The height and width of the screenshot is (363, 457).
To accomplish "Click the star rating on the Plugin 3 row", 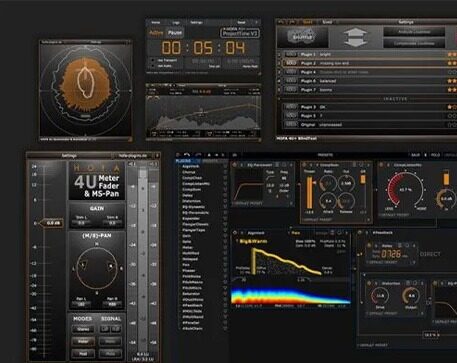I will (452, 107).
